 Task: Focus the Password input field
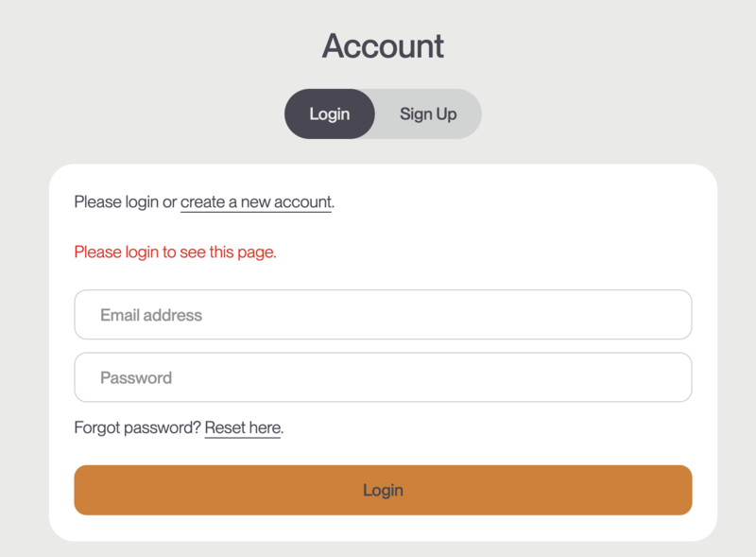pyautogui.click(x=383, y=377)
